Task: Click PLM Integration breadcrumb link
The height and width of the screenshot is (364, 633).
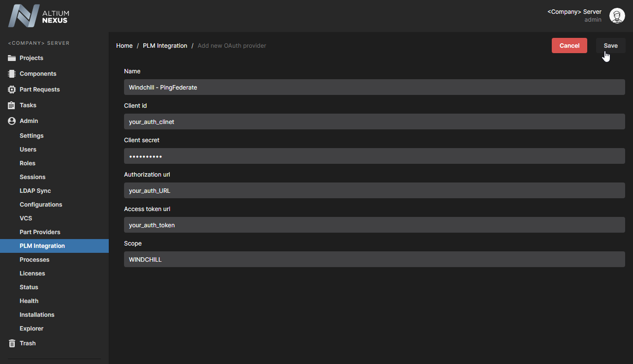Action: coord(165,46)
